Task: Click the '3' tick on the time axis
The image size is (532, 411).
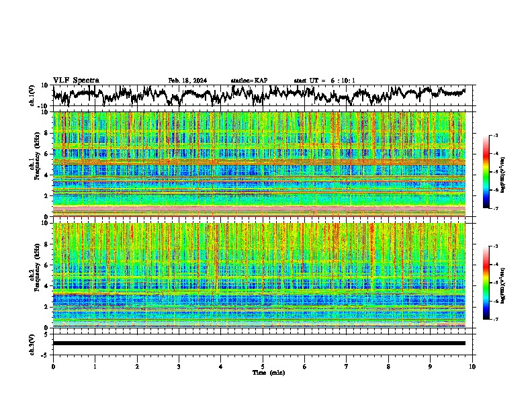Action: 179,367
